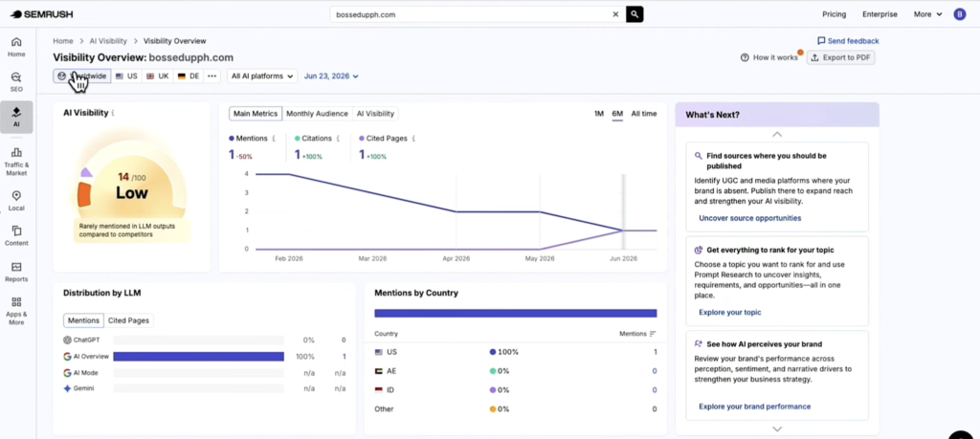Go to Traffic & Market sidebar icon
The width and height of the screenshot is (980, 439).
(x=16, y=161)
